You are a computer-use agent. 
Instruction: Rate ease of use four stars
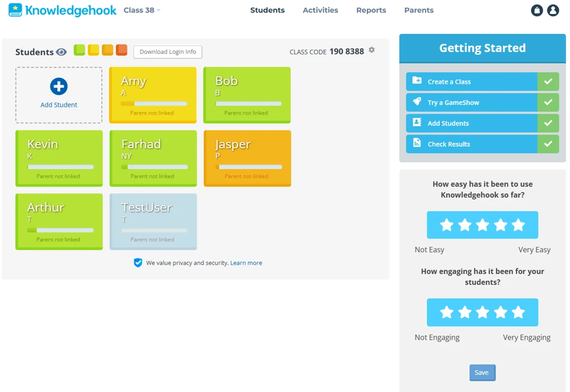click(x=500, y=225)
